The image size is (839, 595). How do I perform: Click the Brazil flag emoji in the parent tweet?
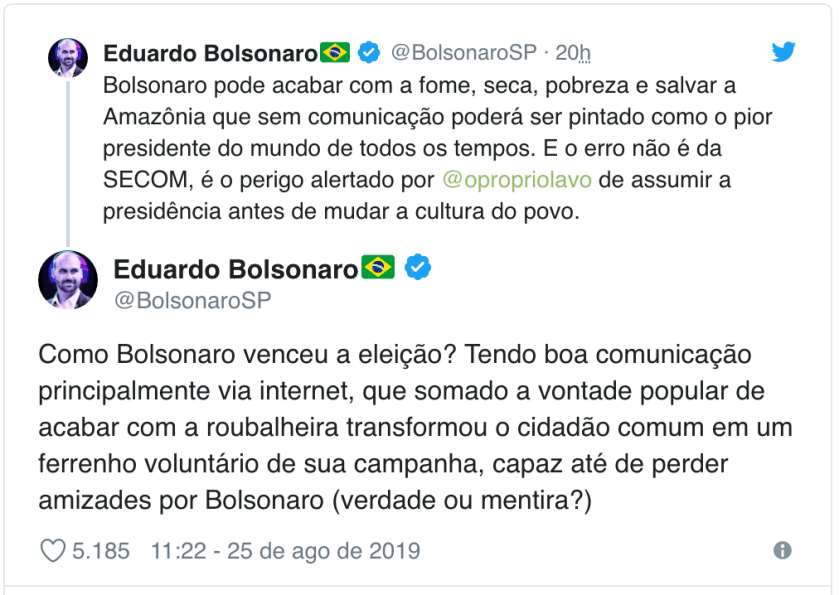[x=335, y=51]
